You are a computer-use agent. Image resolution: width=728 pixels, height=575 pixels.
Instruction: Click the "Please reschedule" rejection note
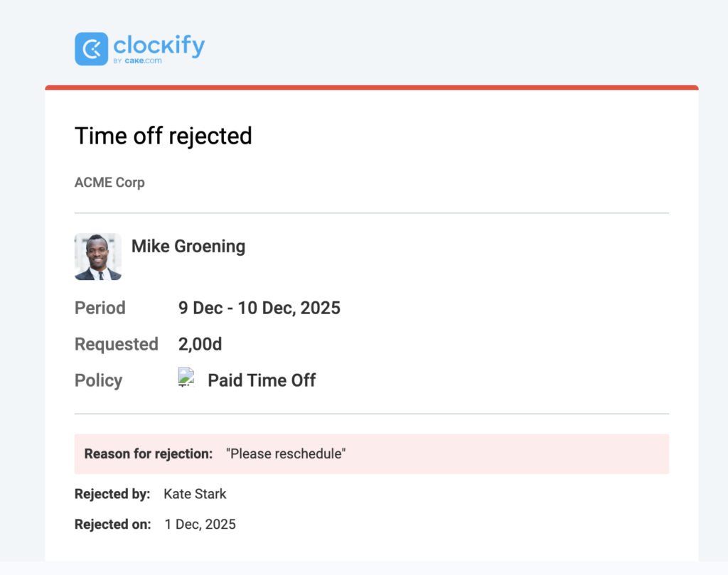(x=286, y=453)
